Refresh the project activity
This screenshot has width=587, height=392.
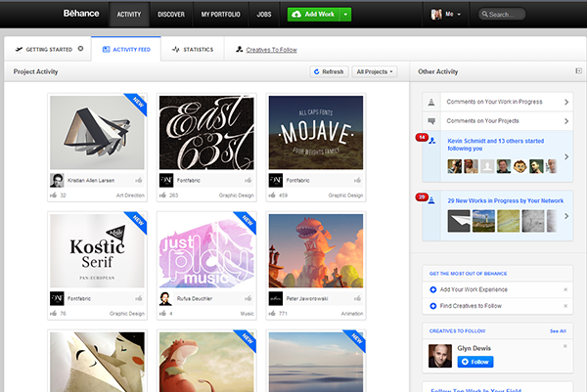[329, 71]
